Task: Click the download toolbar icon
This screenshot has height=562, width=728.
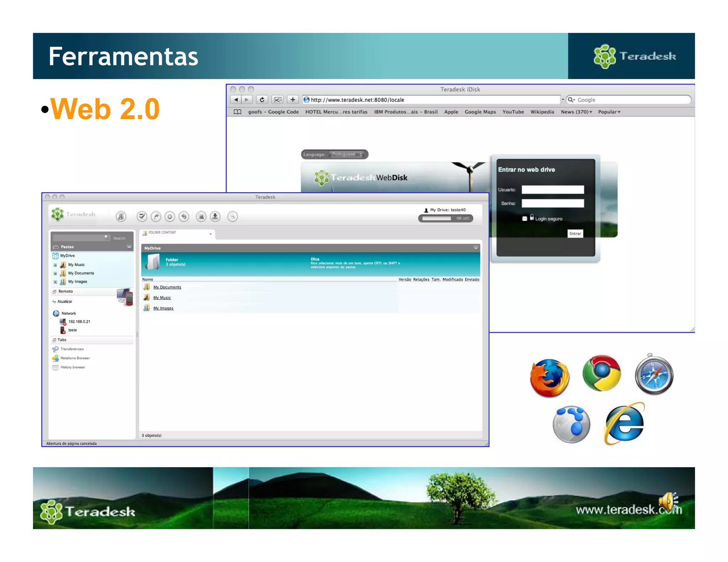Action: tap(215, 216)
